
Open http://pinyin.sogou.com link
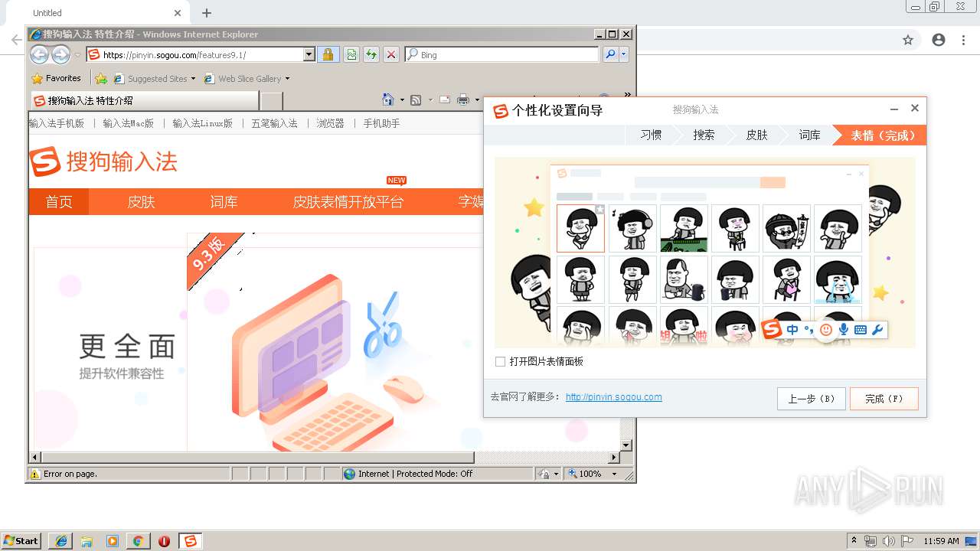tap(613, 397)
